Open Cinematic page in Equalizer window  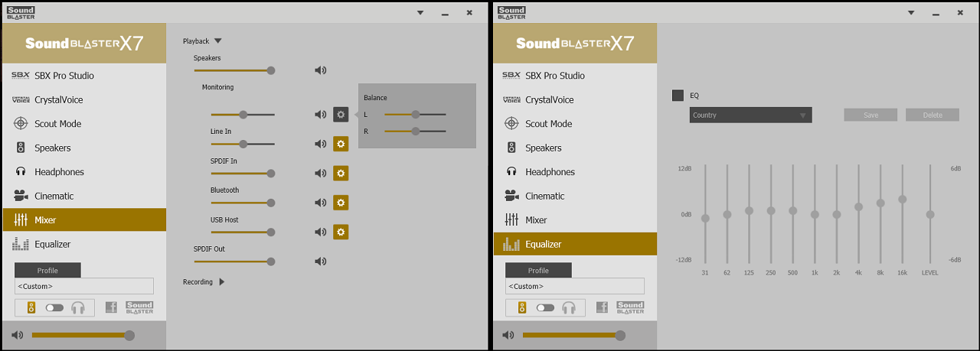click(x=575, y=196)
